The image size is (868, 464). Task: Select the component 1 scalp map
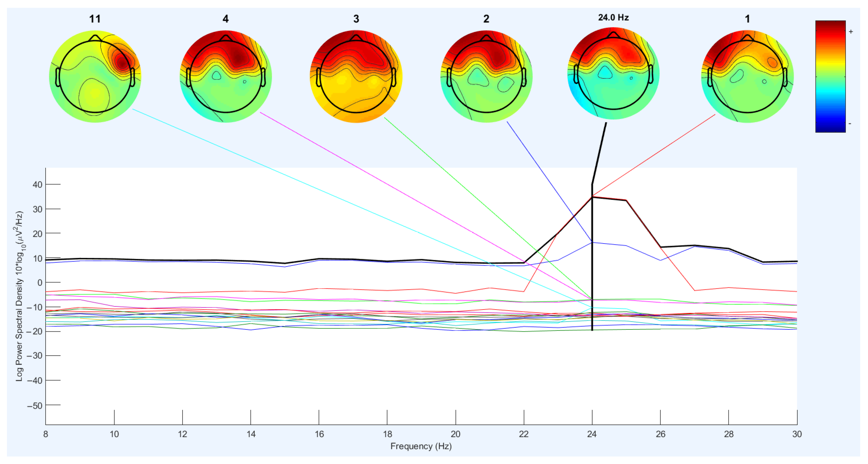pos(747,77)
